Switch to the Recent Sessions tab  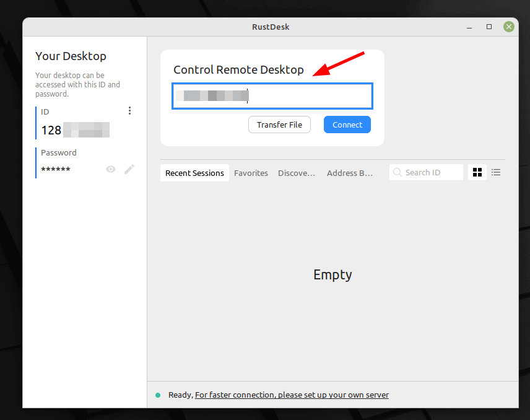[194, 173]
